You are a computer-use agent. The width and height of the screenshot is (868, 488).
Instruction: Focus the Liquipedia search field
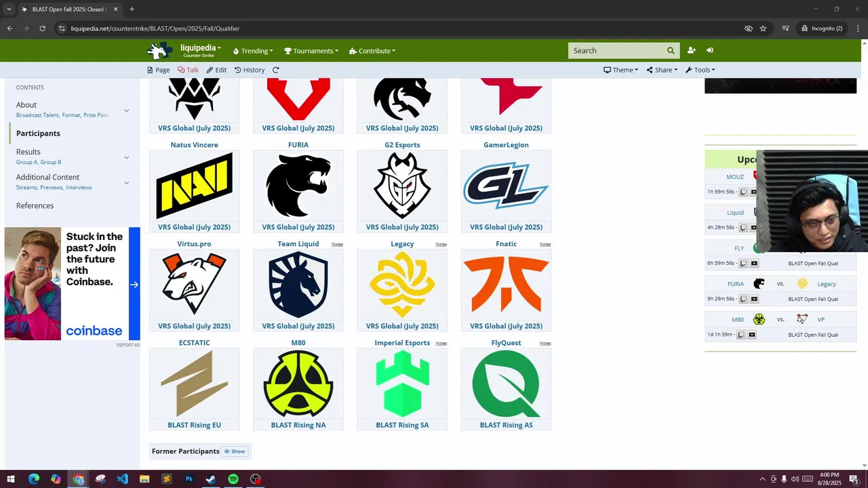click(x=616, y=50)
